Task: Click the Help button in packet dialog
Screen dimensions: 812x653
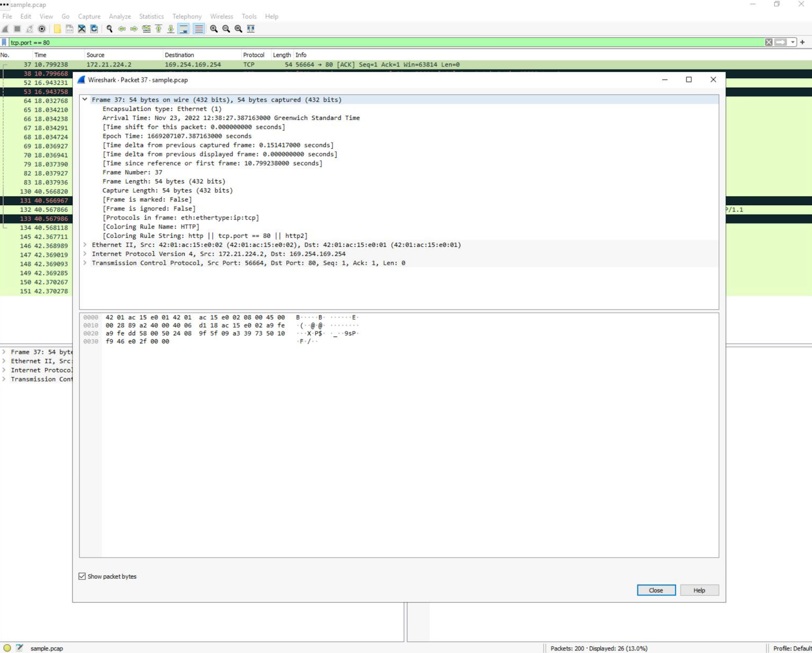Action: coord(699,590)
